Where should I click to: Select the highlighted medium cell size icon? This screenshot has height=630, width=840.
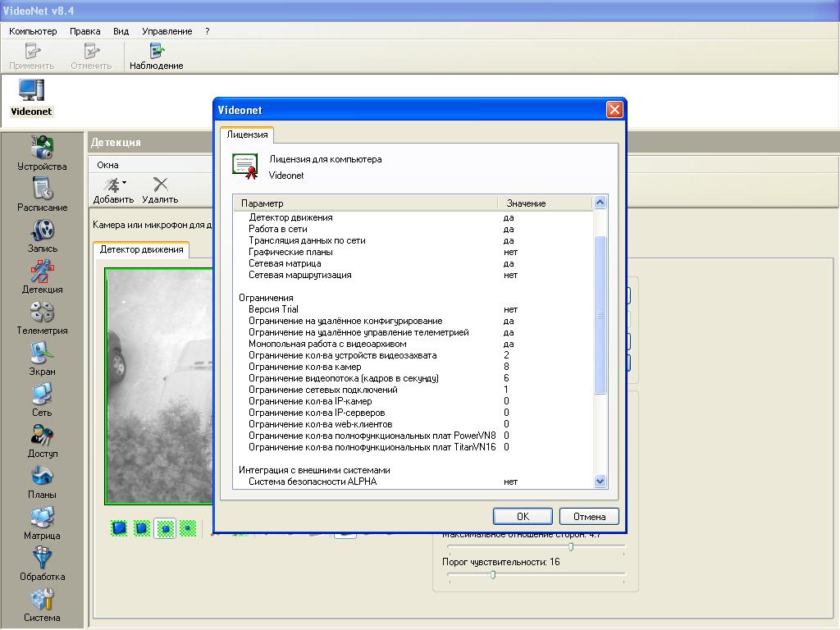click(165, 528)
